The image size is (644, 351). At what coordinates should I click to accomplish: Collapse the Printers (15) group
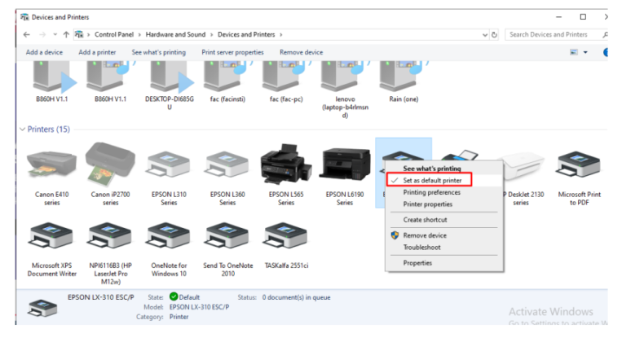tap(23, 129)
